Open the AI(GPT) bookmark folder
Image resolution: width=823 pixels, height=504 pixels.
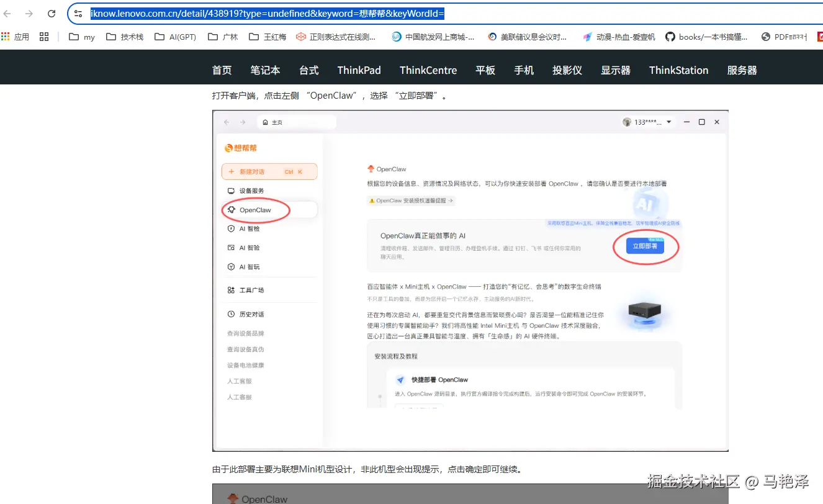tap(176, 37)
